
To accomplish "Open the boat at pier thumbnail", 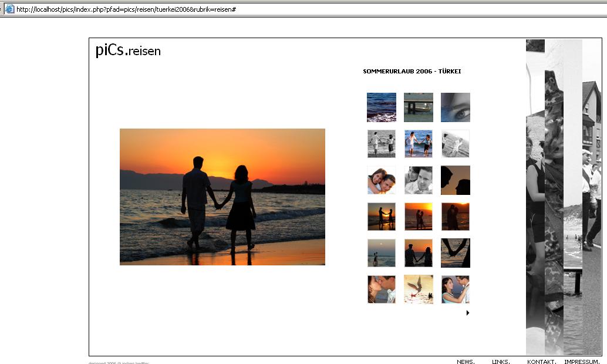I will (x=419, y=107).
